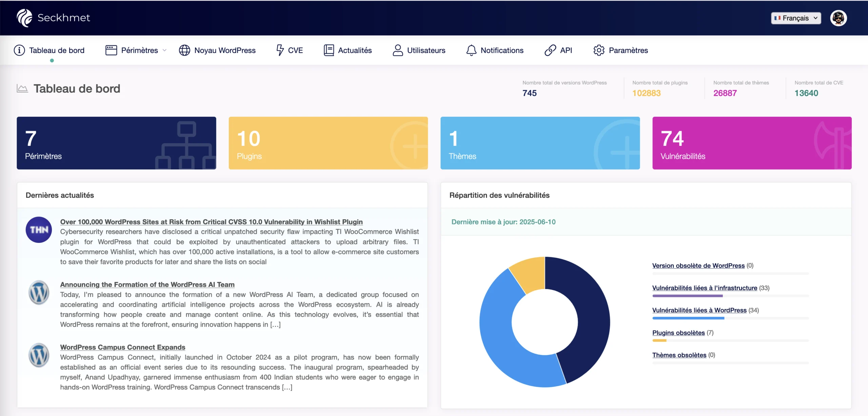Viewport: 868px width, 416px height.
Task: Open the Actualités menu item
Action: 355,50
